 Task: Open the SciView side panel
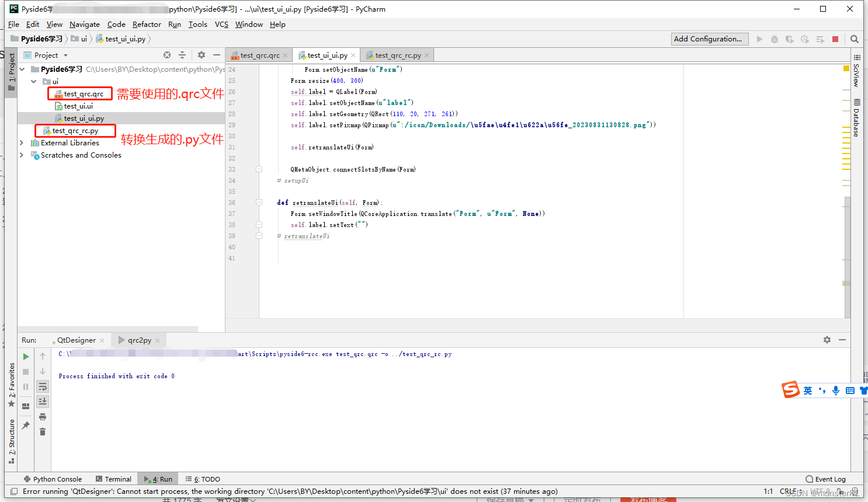(857, 71)
